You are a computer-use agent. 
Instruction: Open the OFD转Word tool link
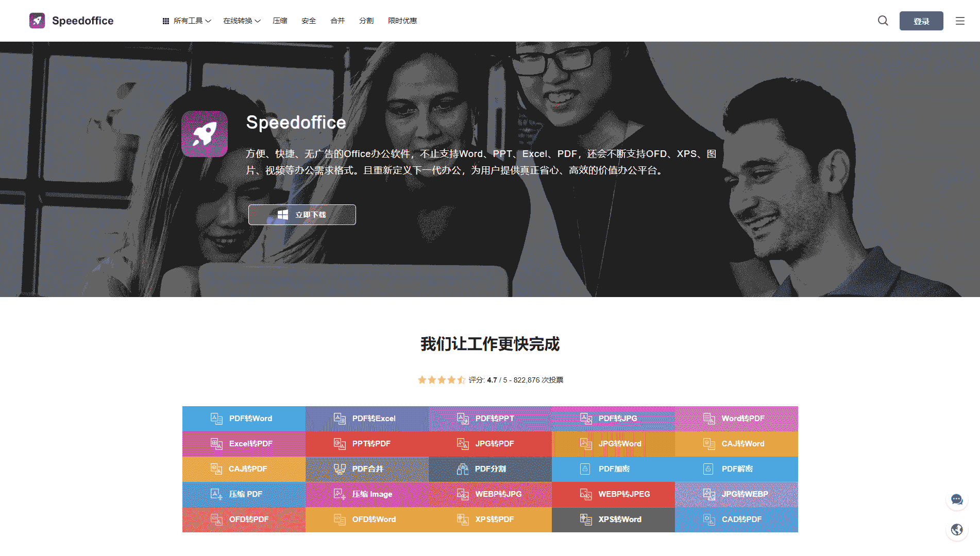tap(367, 519)
